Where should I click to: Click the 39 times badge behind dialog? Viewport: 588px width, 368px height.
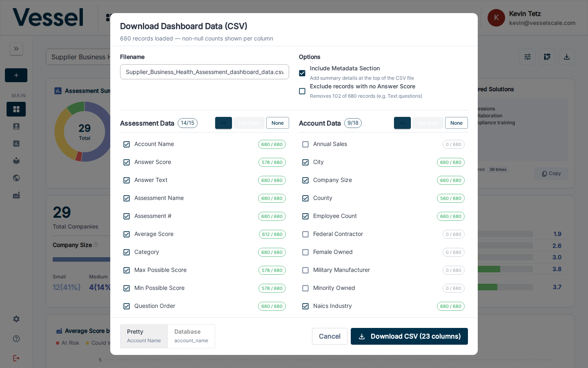pos(498,170)
